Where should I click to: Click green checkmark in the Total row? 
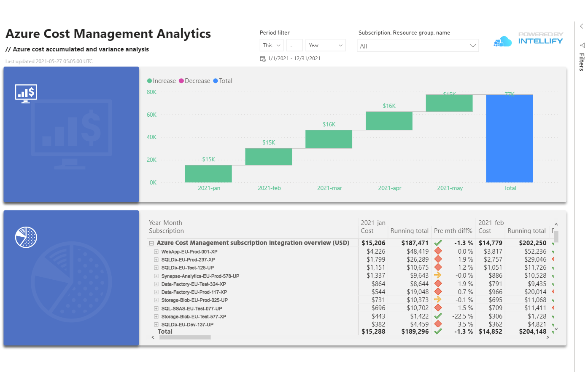coord(438,332)
